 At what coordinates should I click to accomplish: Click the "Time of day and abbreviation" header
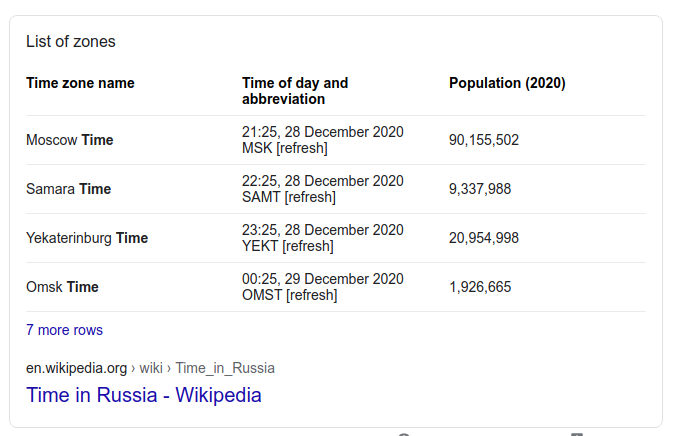[x=295, y=91]
